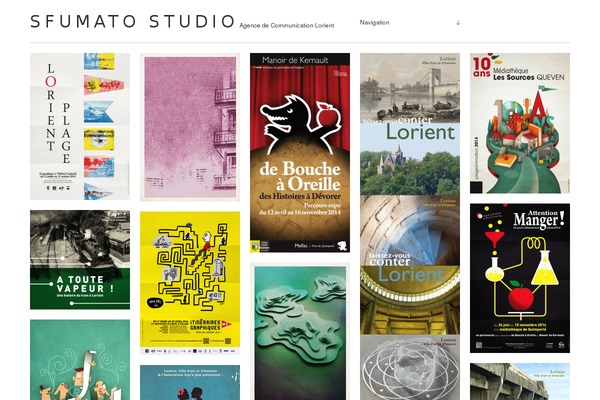Screen dimensions: 600x400
Task: Click the SFUMATO STUDIO site title
Action: pyautogui.click(x=132, y=21)
